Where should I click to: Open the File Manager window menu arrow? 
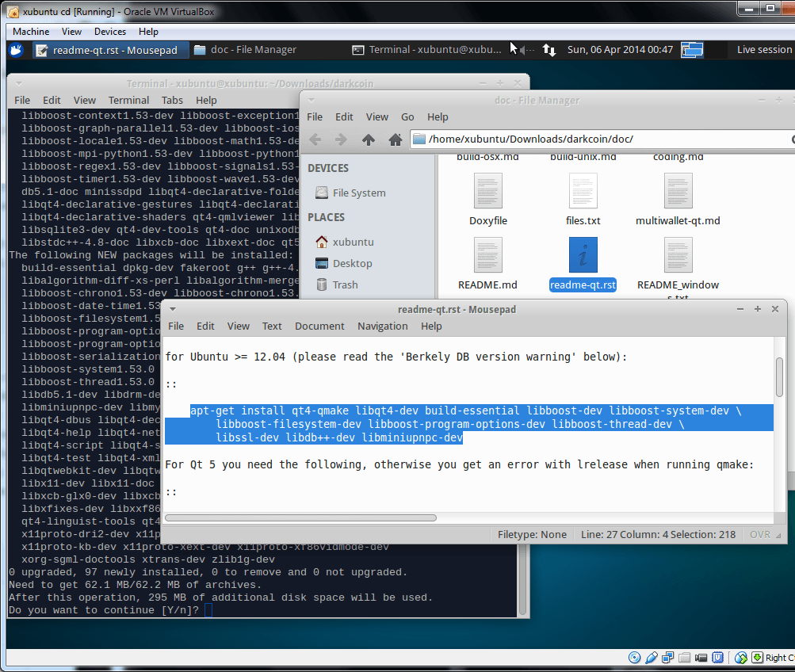click(x=312, y=101)
